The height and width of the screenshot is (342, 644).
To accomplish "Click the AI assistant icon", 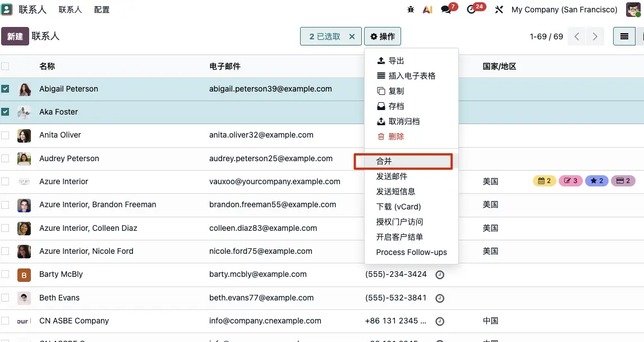I will click(x=427, y=10).
